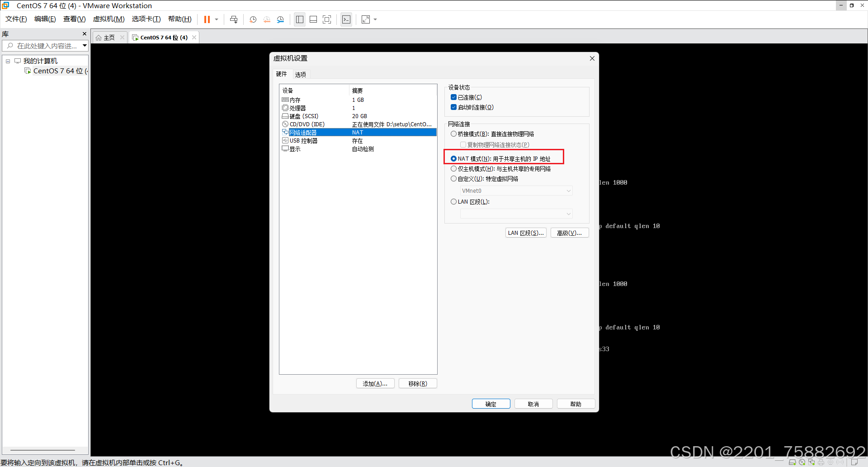
Task: Send Ctrl+Alt+Del to the virtual machine
Action: point(234,19)
